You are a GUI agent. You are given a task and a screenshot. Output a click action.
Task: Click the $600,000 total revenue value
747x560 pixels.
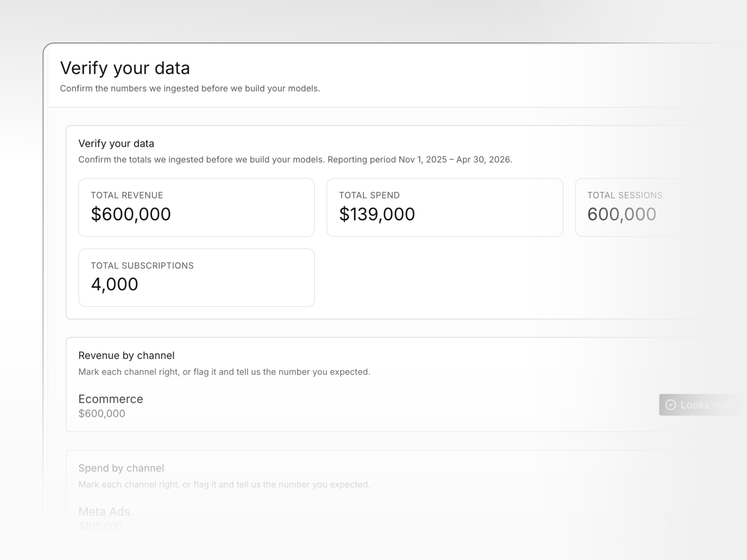131,214
